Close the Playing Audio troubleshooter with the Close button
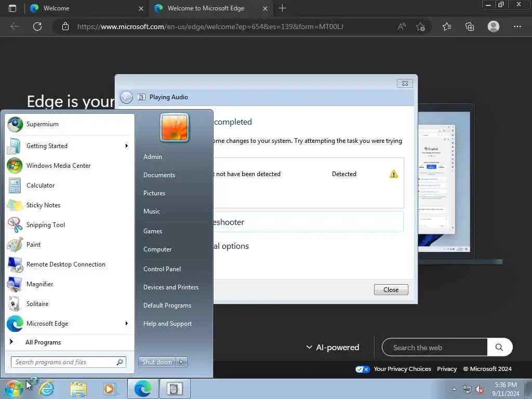This screenshot has width=532, height=399. pyautogui.click(x=391, y=290)
